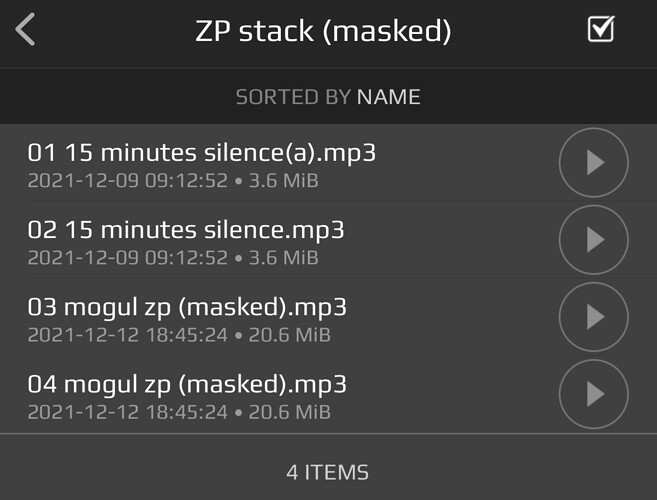Viewport: 657px width, 500px height.
Task: Open the Sorted by Name sort options
Action: click(328, 97)
